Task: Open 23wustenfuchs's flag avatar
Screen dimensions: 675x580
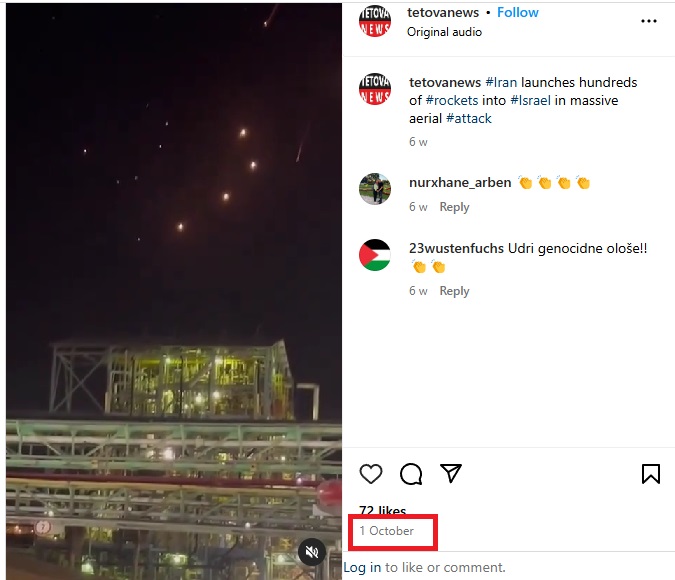Action: pyautogui.click(x=375, y=255)
